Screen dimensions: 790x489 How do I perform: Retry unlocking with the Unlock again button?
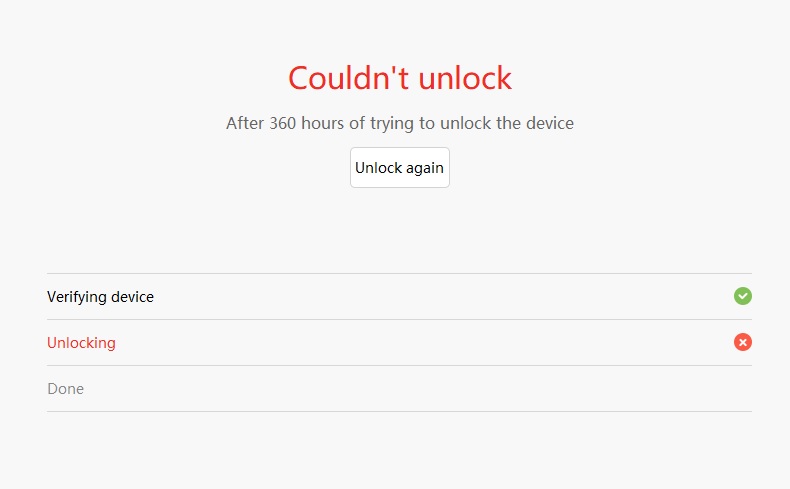click(x=399, y=167)
